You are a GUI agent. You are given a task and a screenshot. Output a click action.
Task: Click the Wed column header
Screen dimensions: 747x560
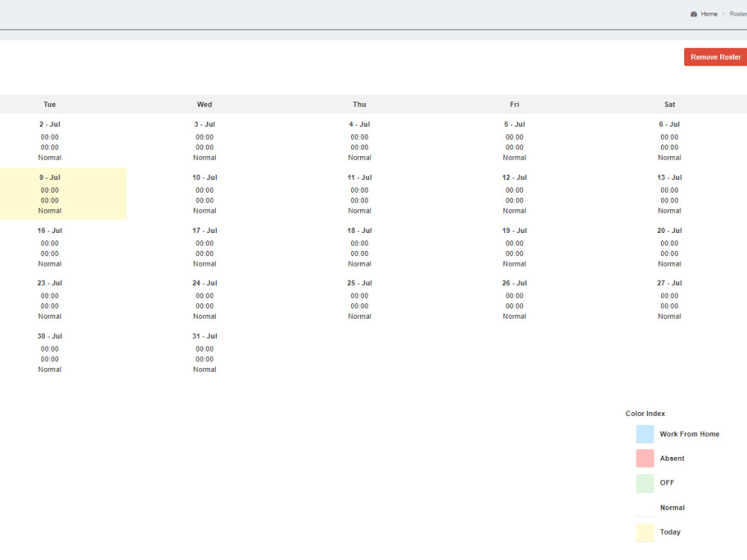coord(205,105)
